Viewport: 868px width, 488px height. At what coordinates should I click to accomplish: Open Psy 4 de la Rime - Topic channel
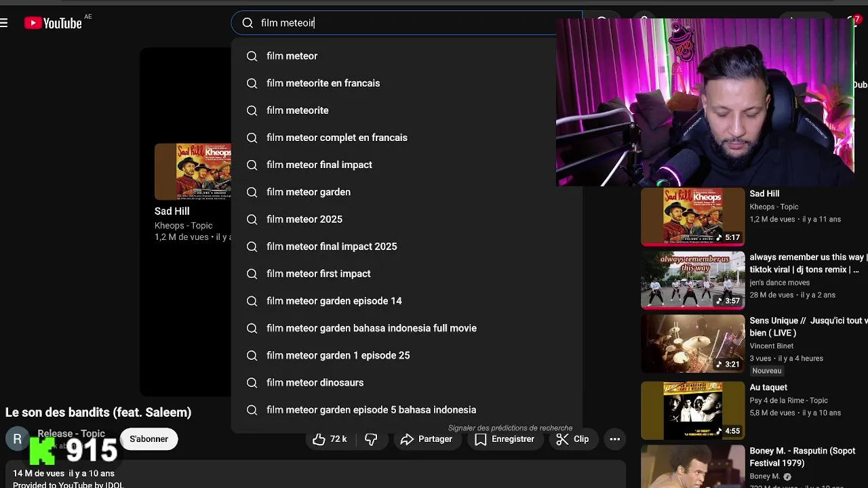click(x=789, y=401)
